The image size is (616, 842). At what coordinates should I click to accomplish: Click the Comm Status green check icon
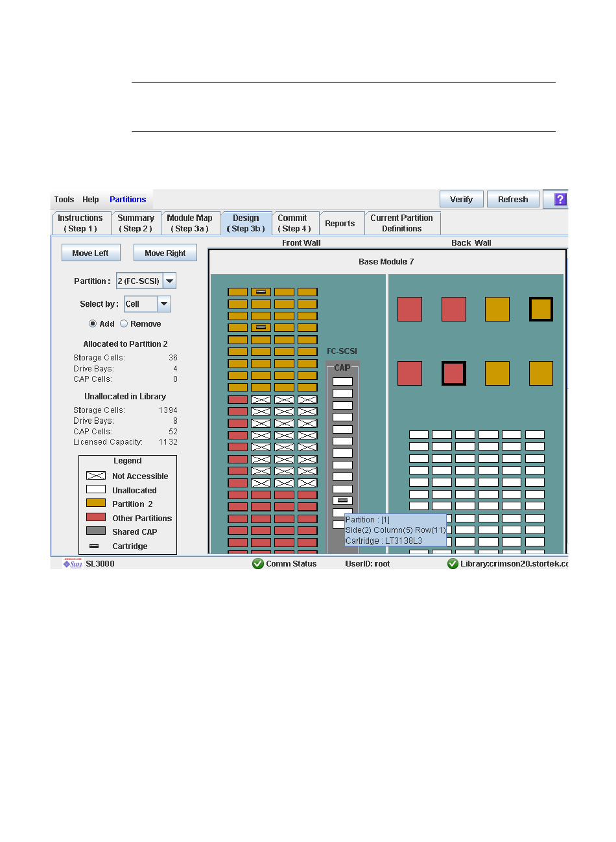click(258, 563)
